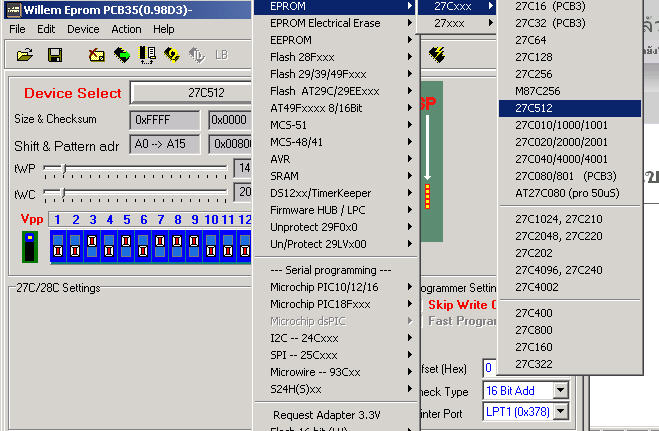Open Microchip PIC18Fxxx submenu
This screenshot has width=659, height=431.
337,304
